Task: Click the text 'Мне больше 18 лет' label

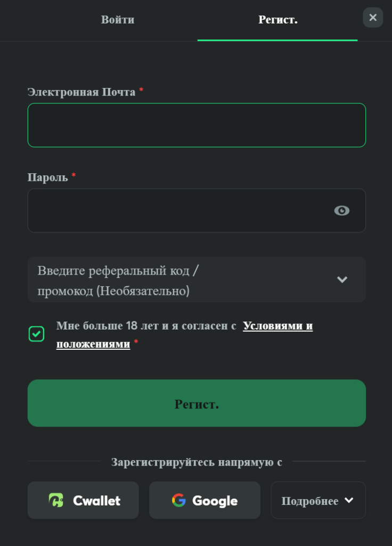Action: [x=97, y=326]
